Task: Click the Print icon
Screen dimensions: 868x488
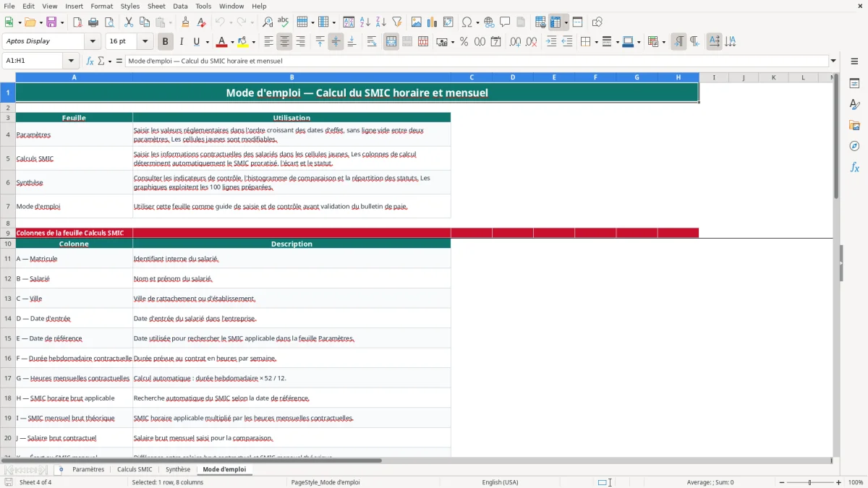Action: point(93,22)
